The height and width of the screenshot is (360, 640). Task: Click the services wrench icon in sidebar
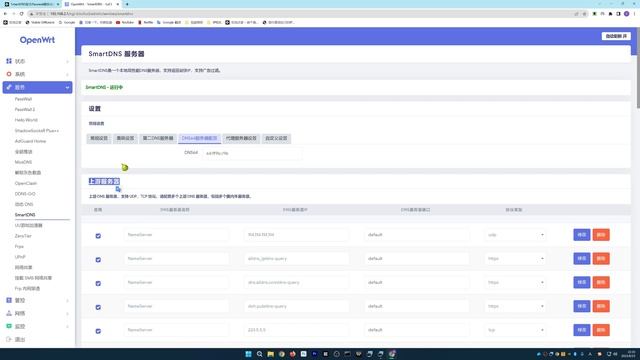click(x=9, y=87)
